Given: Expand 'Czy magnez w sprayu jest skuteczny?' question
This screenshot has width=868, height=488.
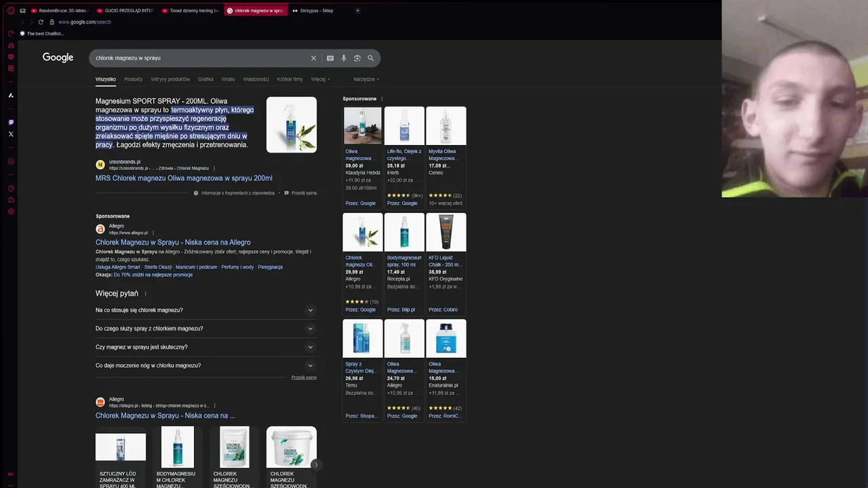Looking at the screenshot, I should click(206, 347).
